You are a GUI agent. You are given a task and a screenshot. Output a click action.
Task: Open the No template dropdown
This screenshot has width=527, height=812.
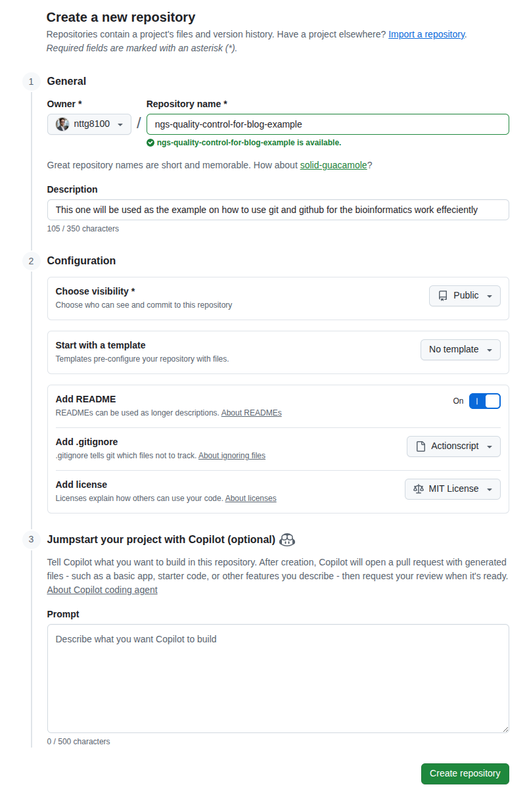pyautogui.click(x=460, y=349)
